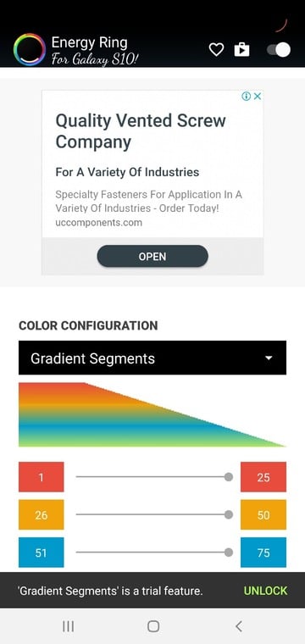Open the uccomponents.com ad link
This screenshot has width=305, height=644.
pos(98,223)
